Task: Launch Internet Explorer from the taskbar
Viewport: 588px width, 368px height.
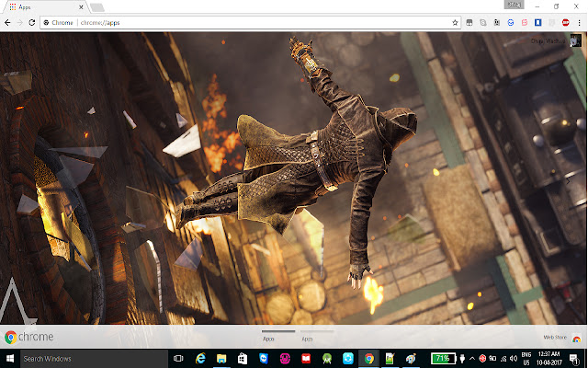Action: 200,359
